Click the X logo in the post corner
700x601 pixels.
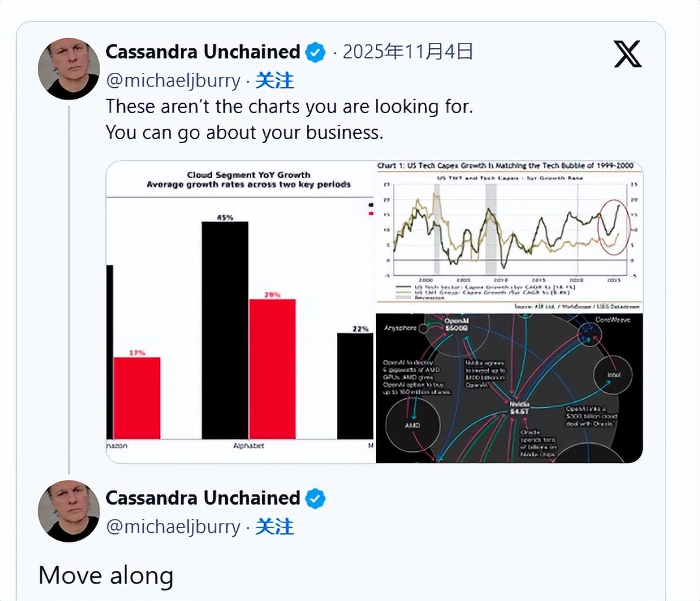627,54
